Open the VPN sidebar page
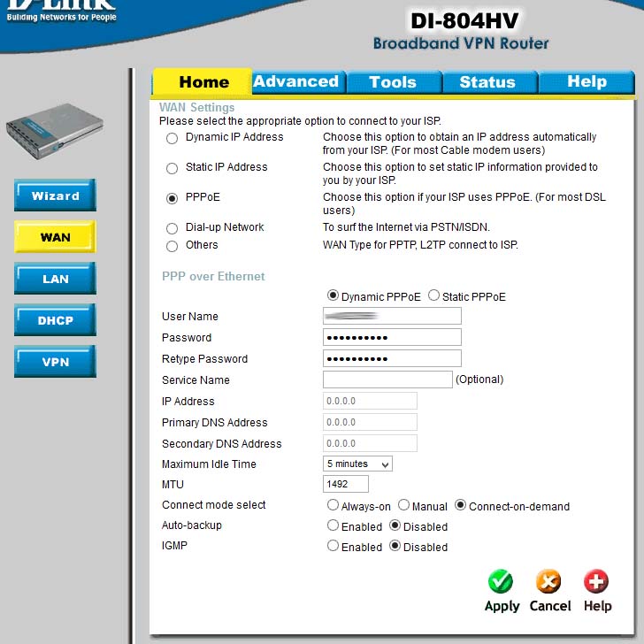Image resolution: width=644 pixels, height=644 pixels. tap(55, 361)
